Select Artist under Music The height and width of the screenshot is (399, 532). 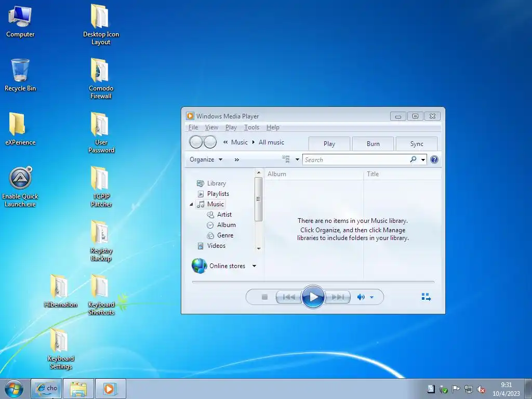click(219, 215)
